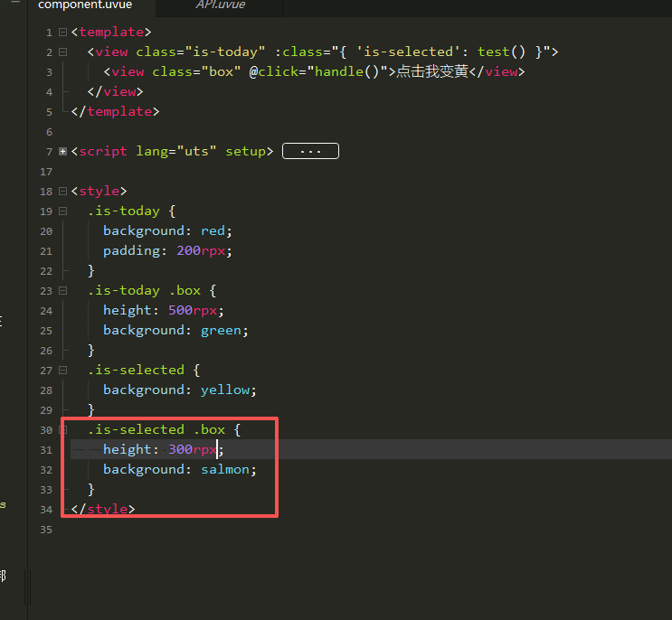Click line number 17 in the gutter
Viewport: 672px width, 620px height.
[x=46, y=171]
